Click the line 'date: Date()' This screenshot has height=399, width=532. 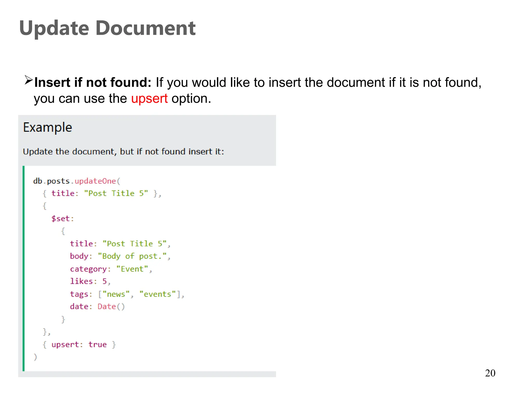(97, 307)
